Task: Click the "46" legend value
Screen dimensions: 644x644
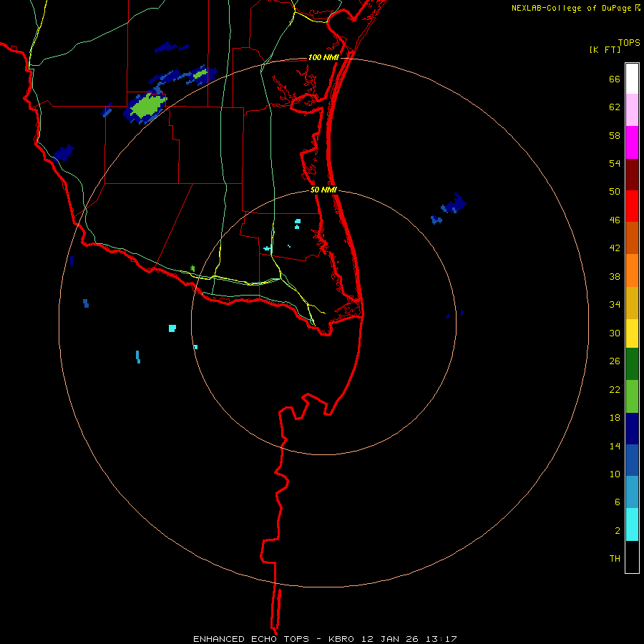Action: pos(615,220)
